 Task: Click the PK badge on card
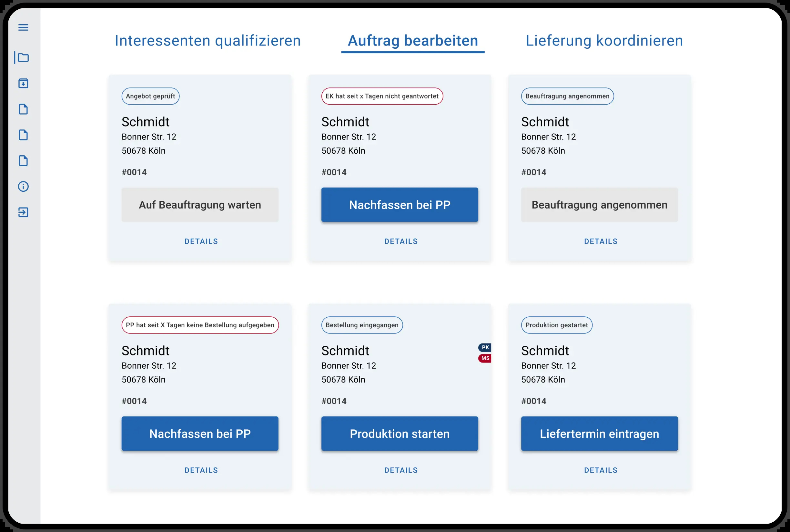tap(485, 347)
